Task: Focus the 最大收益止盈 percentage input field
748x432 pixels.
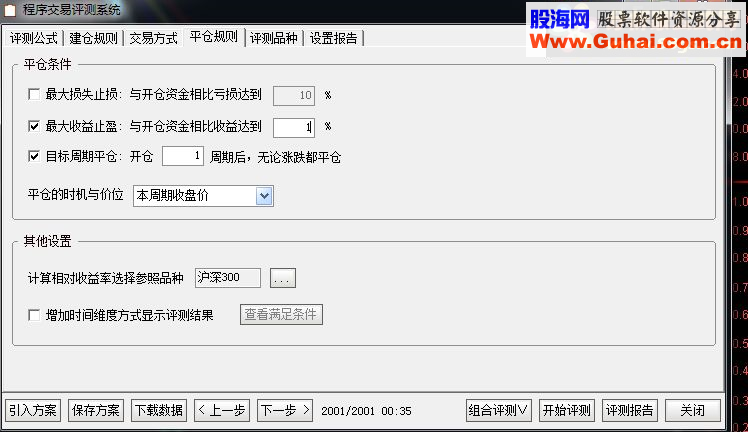Action: (294, 127)
